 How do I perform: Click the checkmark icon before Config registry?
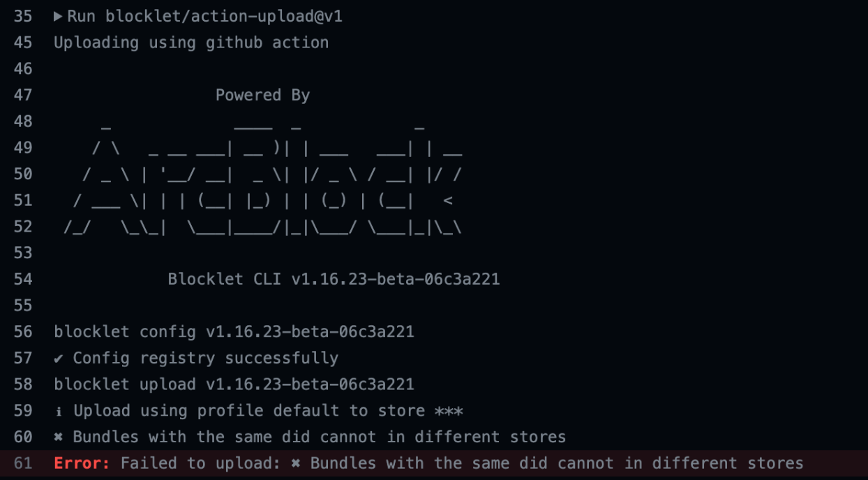tap(59, 359)
